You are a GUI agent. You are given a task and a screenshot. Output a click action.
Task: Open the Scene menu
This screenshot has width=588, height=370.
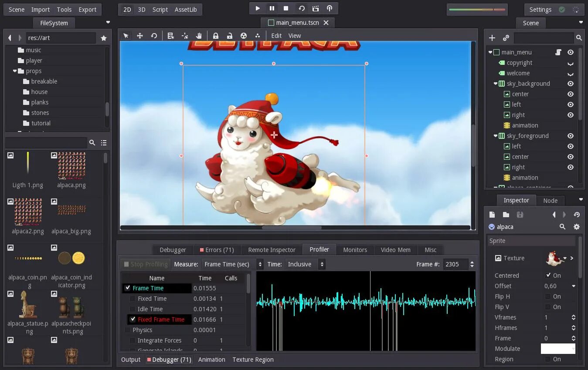[17, 10]
